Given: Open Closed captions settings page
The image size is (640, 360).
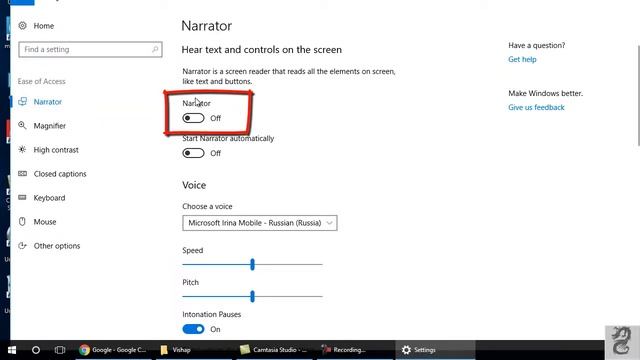Looking at the screenshot, I should [60, 174].
